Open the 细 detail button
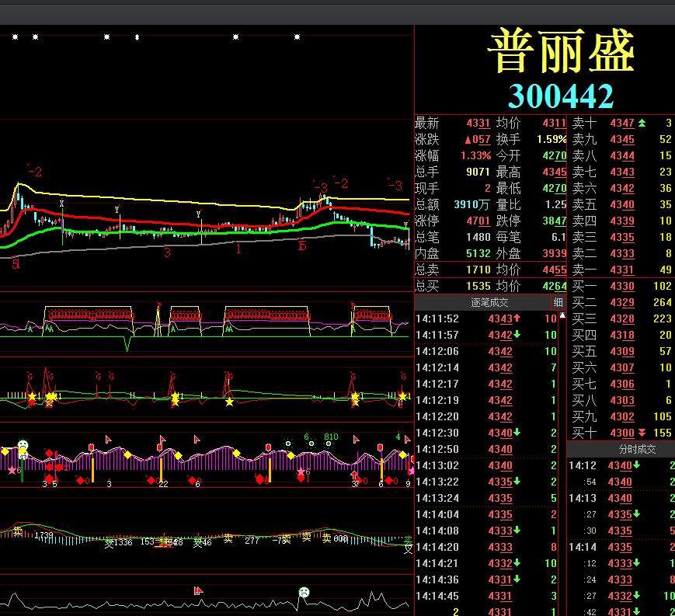Viewport: 675px width, 616px height. [558, 303]
